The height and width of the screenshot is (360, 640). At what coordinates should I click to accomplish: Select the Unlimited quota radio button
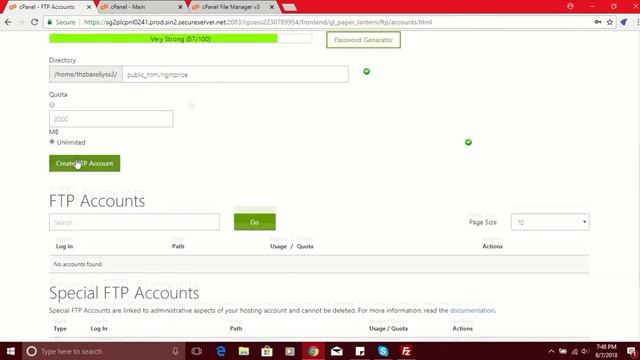[x=52, y=142]
